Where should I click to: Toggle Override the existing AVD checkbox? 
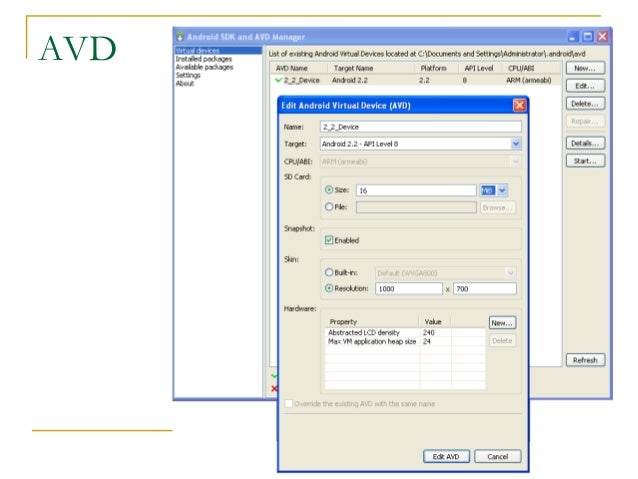coord(288,403)
